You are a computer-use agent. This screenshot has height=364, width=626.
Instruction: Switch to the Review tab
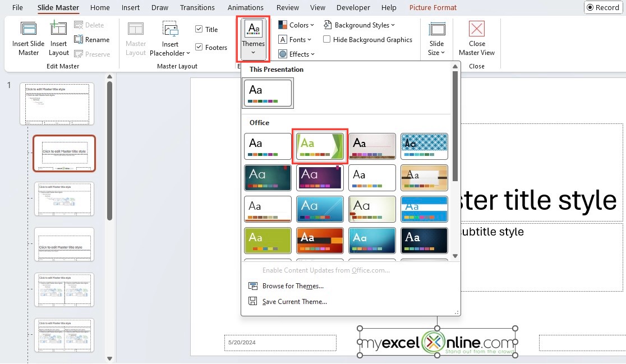[287, 8]
